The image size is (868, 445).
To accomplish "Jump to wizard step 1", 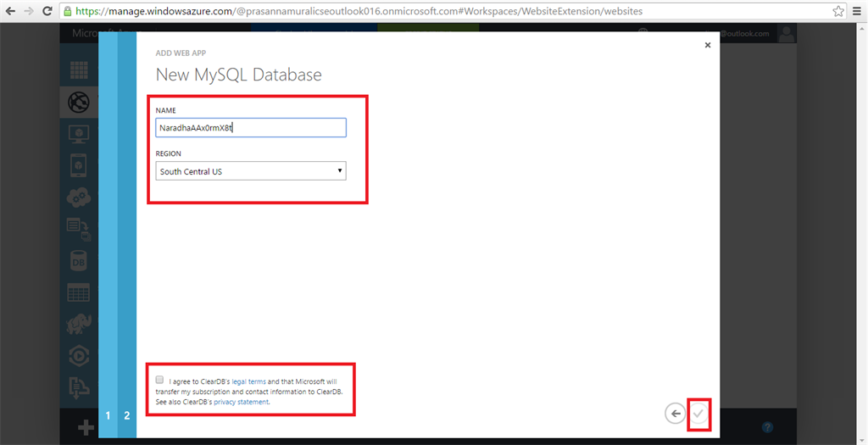I will (x=108, y=415).
